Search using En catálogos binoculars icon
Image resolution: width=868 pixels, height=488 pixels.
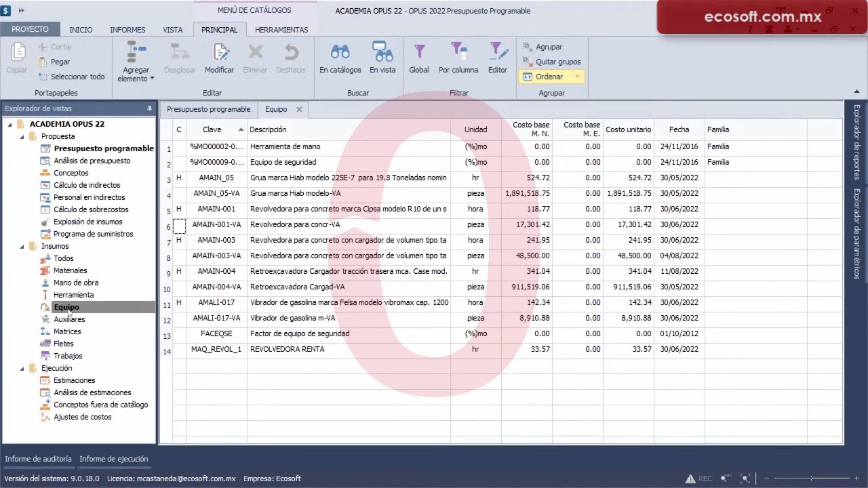tap(340, 52)
